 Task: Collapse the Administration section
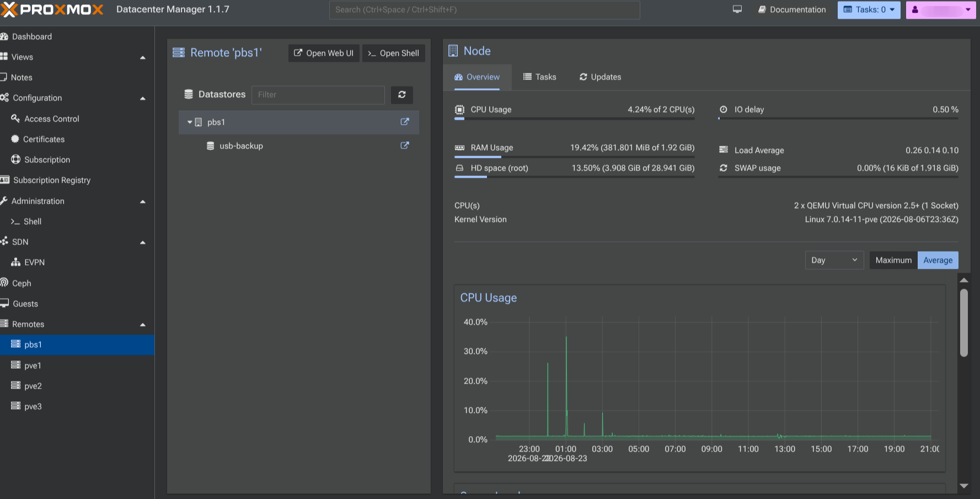click(143, 201)
